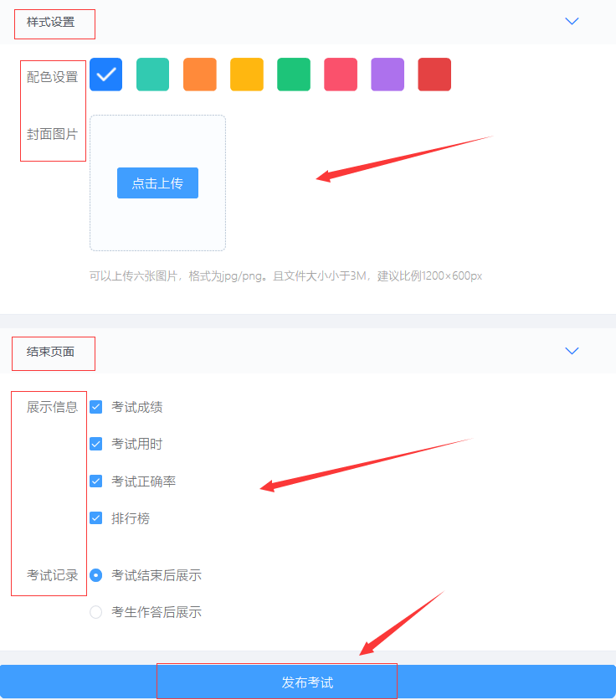Viewport: 616px width, 700px height.
Task: Pick the orange color swatch
Action: tap(200, 75)
